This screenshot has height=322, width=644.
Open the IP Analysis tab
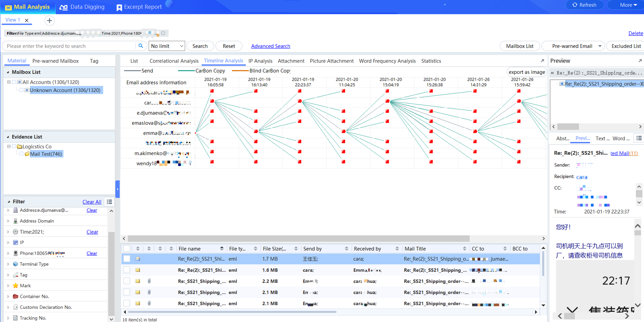click(260, 61)
